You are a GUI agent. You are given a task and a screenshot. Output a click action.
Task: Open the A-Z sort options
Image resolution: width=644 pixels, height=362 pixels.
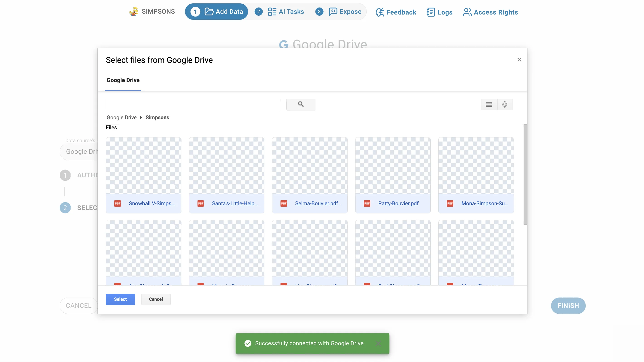coord(505,104)
